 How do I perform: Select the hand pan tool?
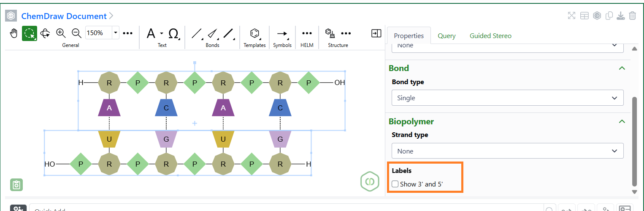[14, 33]
